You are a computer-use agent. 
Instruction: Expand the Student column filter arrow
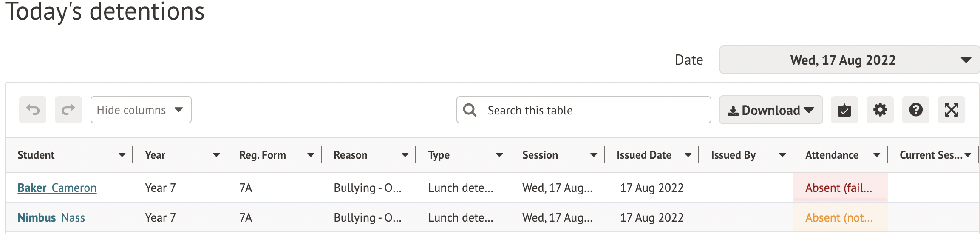[x=122, y=155]
